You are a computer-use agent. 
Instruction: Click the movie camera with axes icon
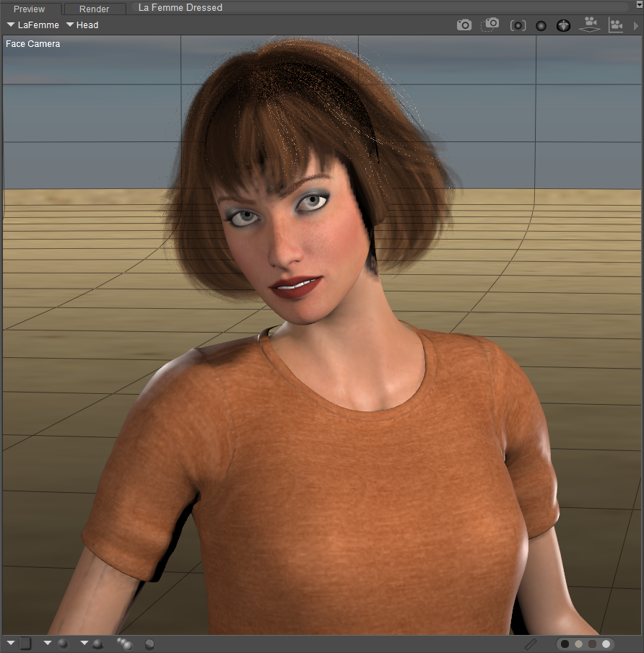pyautogui.click(x=616, y=25)
